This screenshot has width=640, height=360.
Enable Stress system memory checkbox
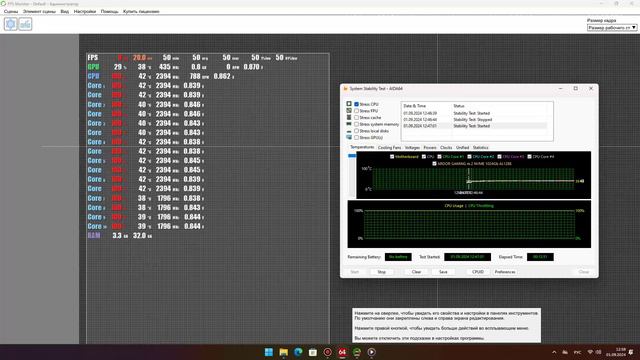(356, 124)
